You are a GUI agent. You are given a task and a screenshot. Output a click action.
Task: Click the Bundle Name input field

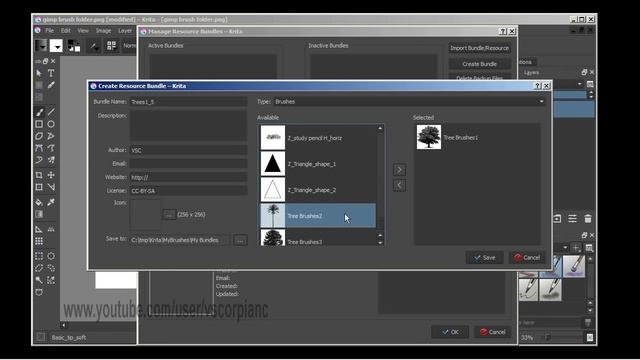188,102
